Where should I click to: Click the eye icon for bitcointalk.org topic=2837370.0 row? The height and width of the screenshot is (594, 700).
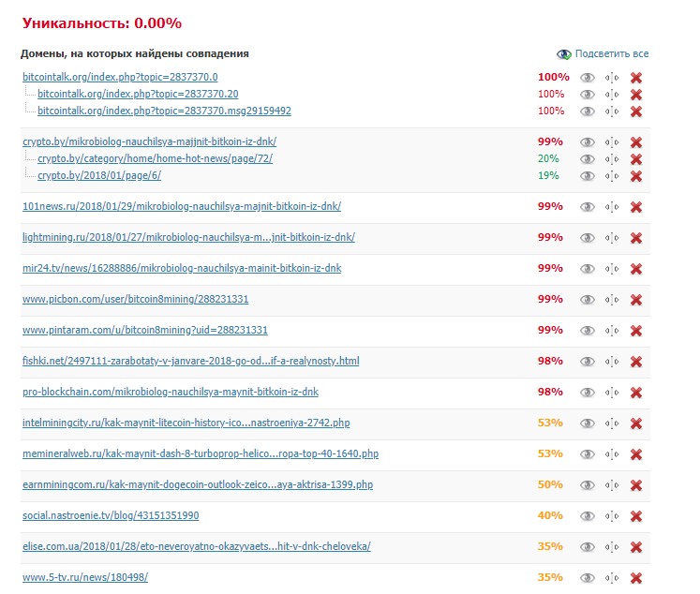click(587, 78)
